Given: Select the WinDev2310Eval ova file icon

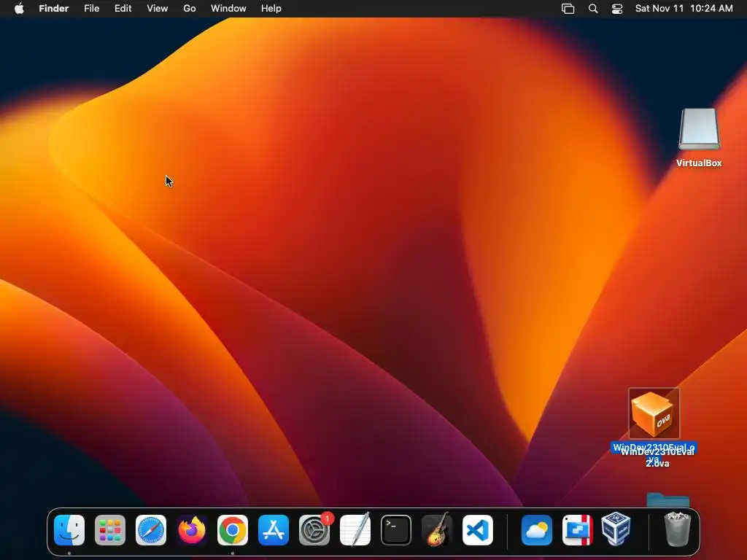Looking at the screenshot, I should 654,413.
